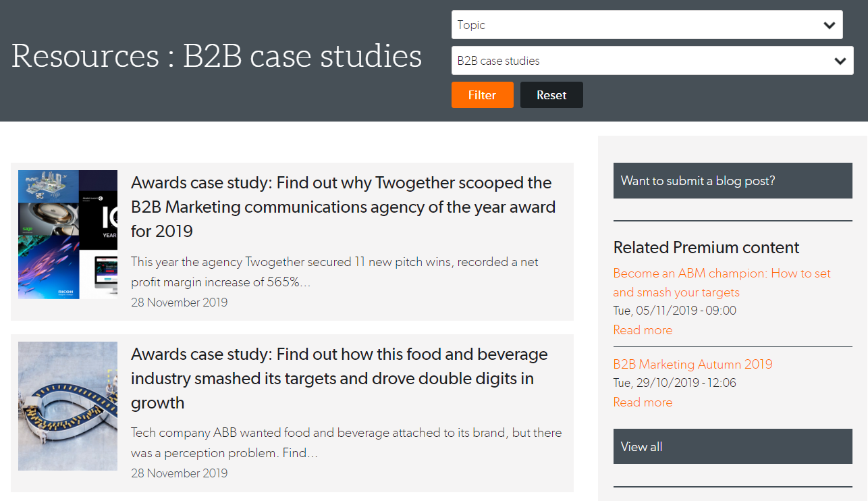This screenshot has width=868, height=501.
Task: Open the Topic dropdown
Action: pyautogui.click(x=647, y=25)
